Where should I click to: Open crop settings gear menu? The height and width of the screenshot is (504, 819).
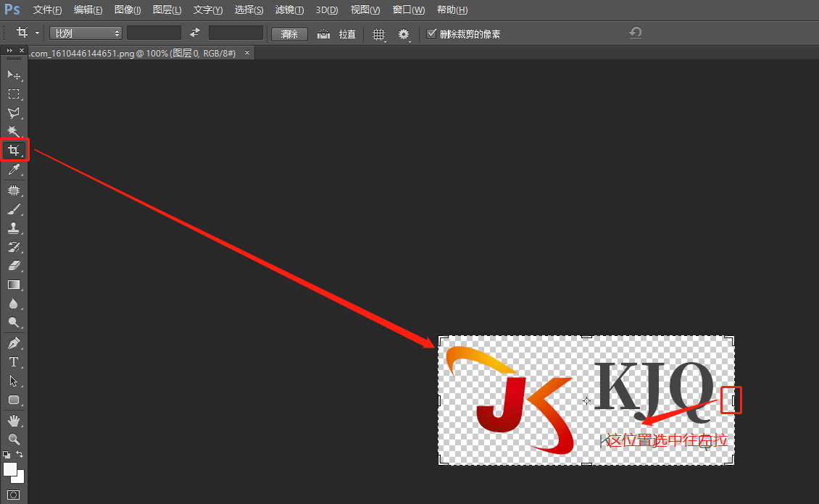coord(404,35)
